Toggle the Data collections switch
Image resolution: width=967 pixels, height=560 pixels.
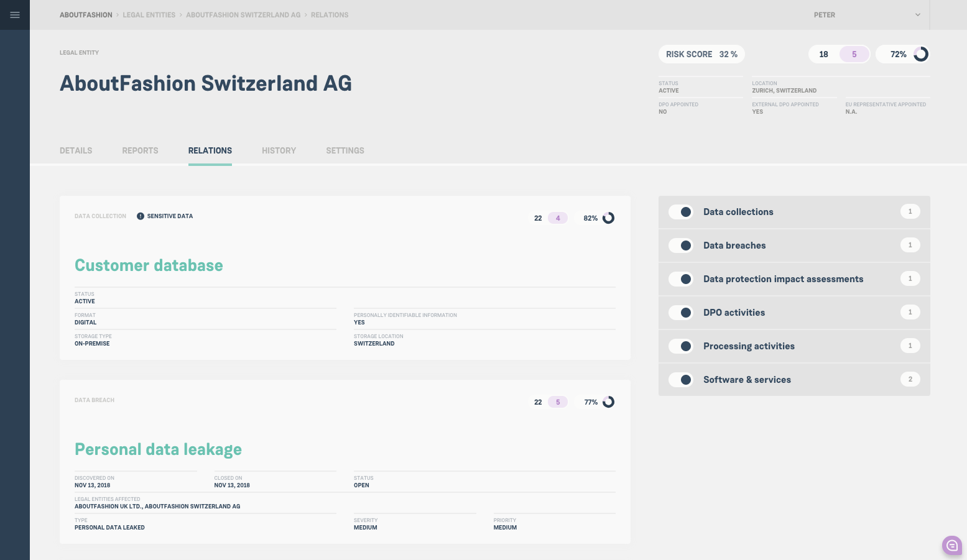681,212
